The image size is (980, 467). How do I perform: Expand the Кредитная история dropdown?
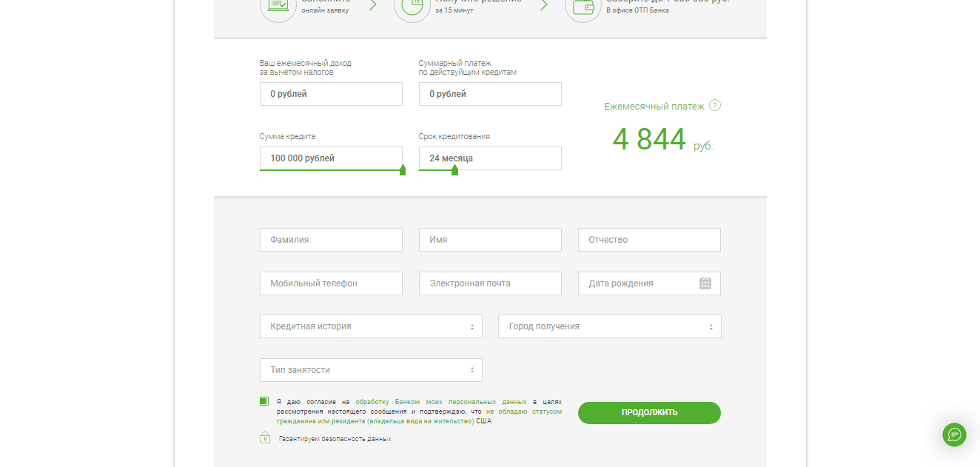coord(371,326)
